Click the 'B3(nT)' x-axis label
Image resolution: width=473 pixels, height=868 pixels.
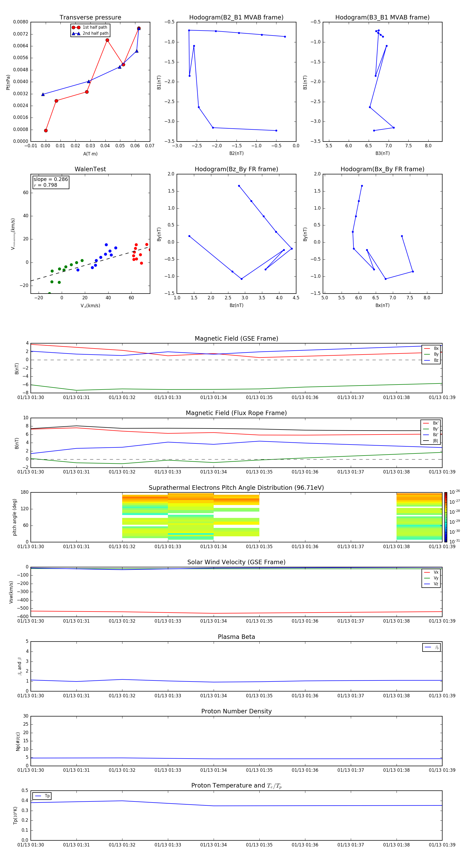pos(382,153)
